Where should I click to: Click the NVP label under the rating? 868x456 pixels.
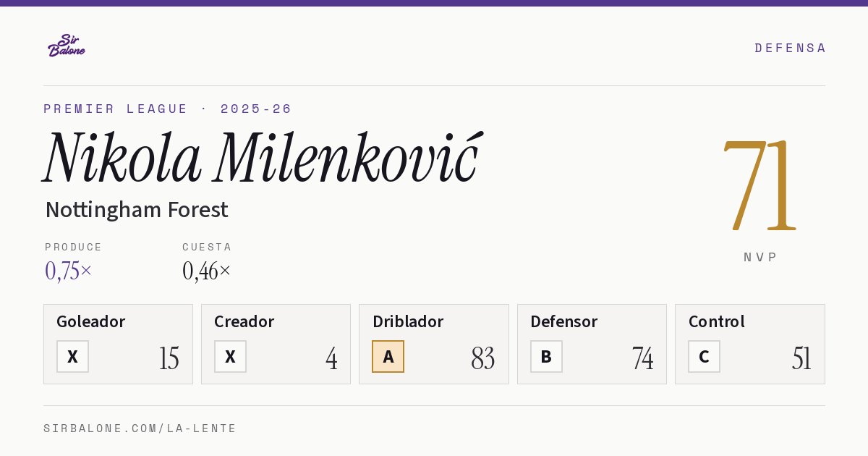(760, 257)
